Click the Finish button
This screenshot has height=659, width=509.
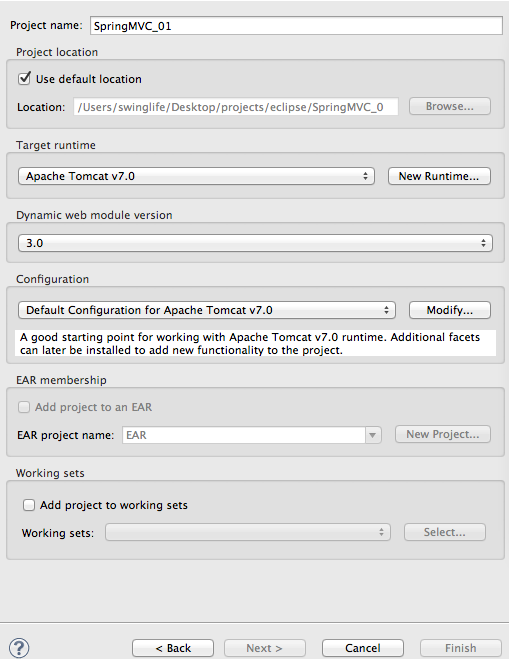coord(461,648)
